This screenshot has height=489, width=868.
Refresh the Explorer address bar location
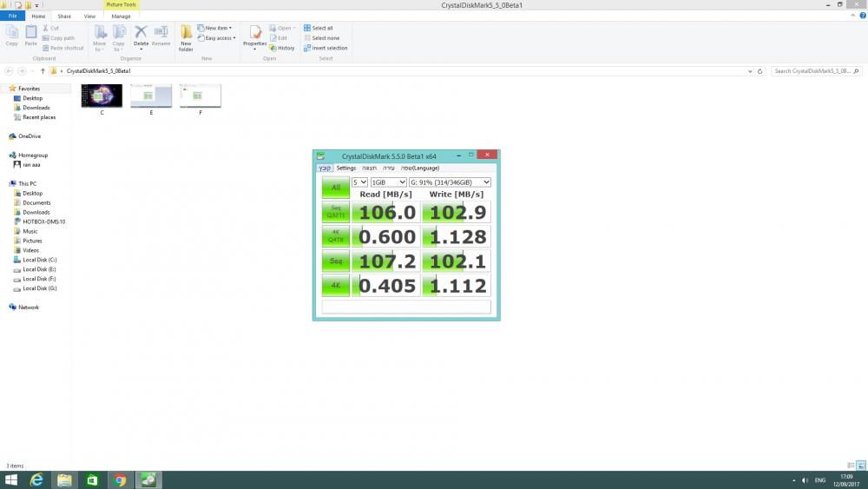tap(760, 71)
